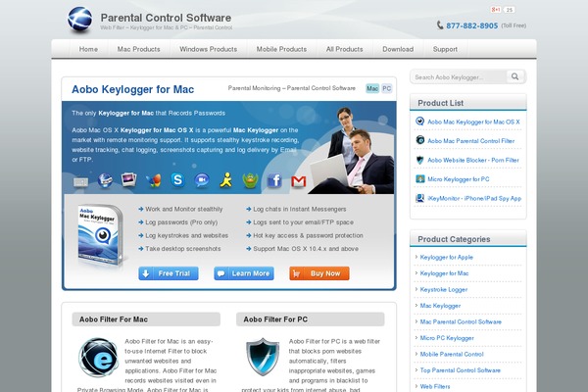Click the Aobo Filter for Mac globe icon
588x392 pixels.
click(x=99, y=358)
